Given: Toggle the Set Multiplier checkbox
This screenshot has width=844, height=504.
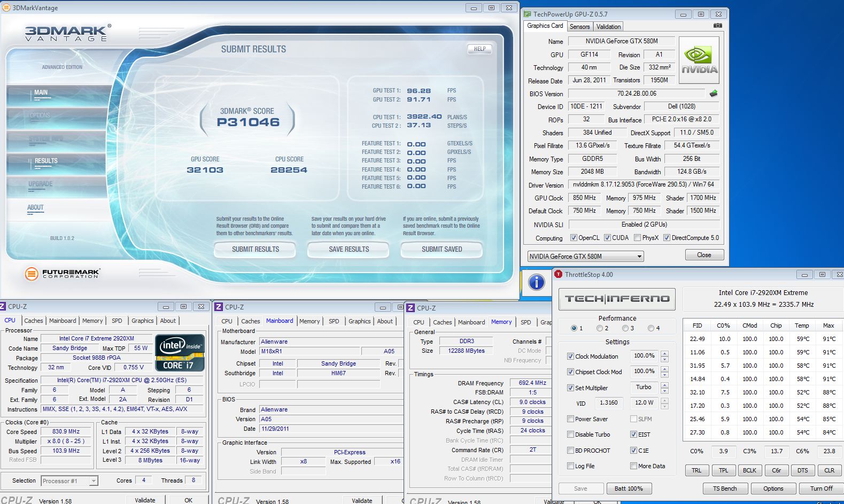Looking at the screenshot, I should pos(570,388).
